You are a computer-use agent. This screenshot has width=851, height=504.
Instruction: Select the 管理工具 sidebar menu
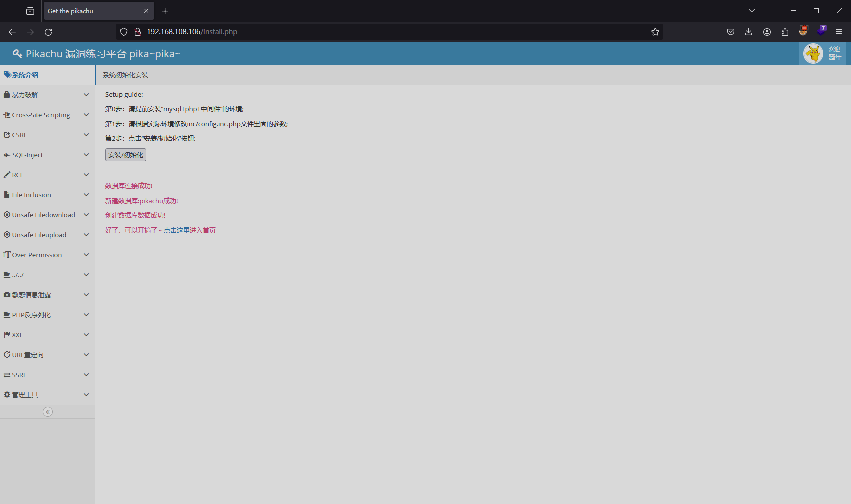pyautogui.click(x=47, y=395)
